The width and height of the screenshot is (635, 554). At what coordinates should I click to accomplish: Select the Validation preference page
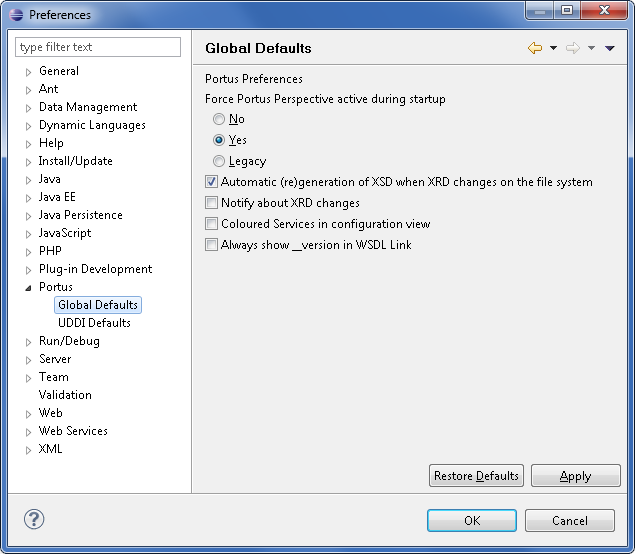[65, 395]
